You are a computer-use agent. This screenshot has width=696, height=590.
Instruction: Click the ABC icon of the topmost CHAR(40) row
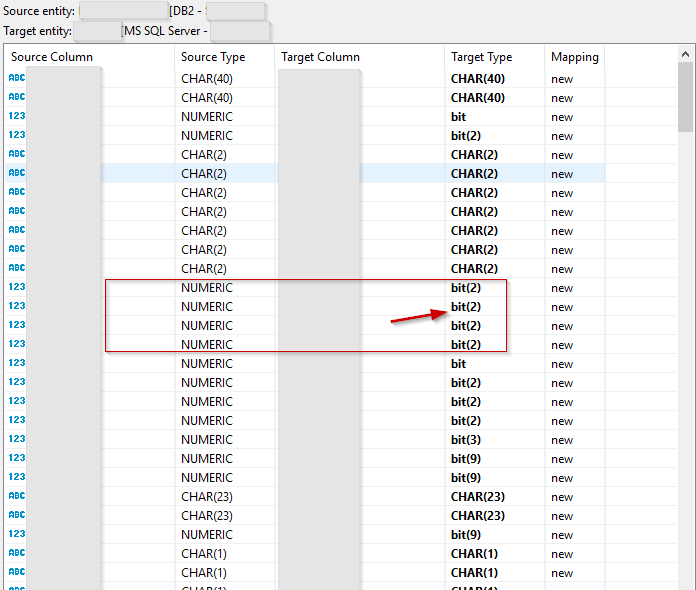pos(17,78)
